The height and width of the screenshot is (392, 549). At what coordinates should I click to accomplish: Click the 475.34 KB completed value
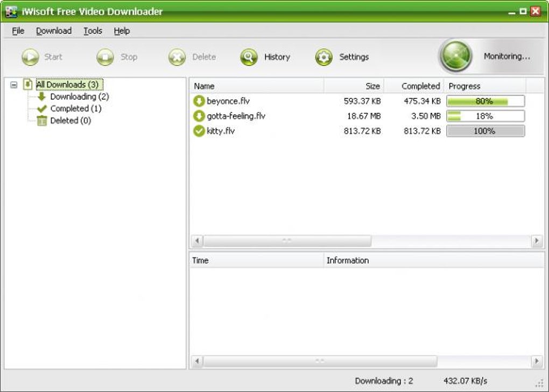[x=422, y=101]
